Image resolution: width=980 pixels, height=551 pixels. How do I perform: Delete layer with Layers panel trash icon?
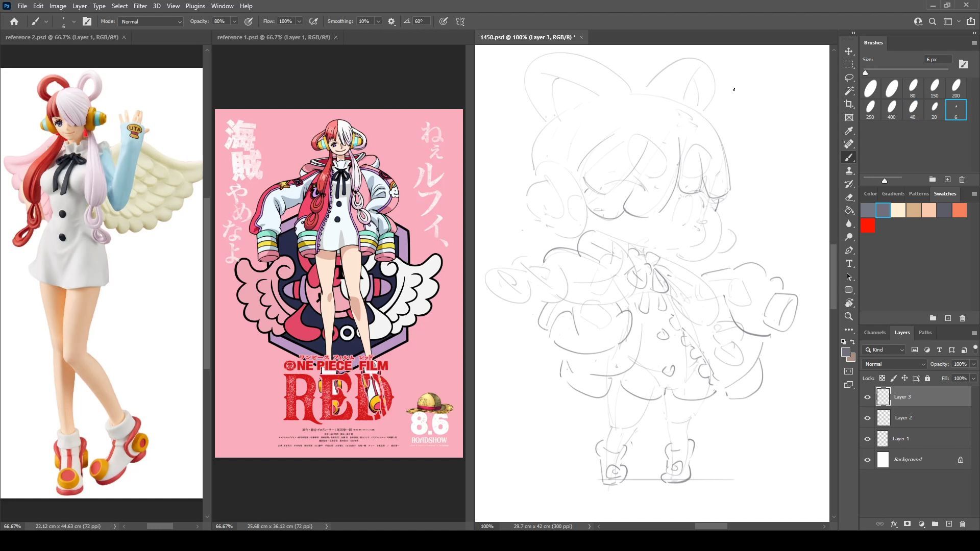[x=962, y=524]
